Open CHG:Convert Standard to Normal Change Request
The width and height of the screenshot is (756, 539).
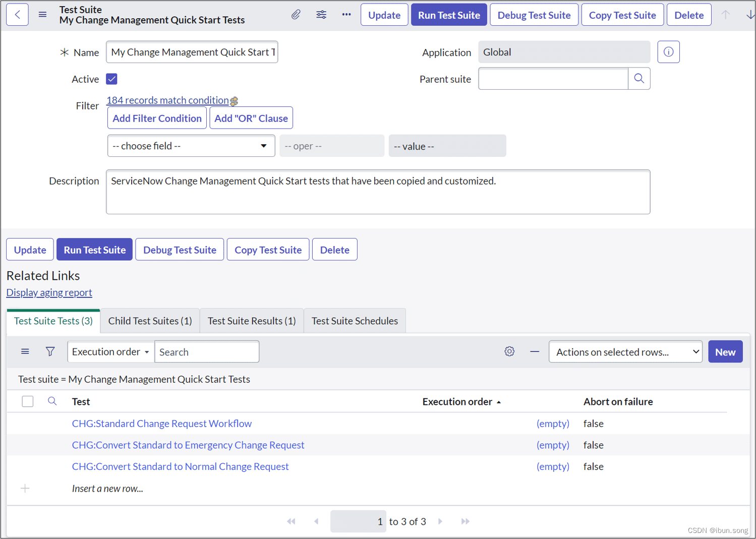180,467
